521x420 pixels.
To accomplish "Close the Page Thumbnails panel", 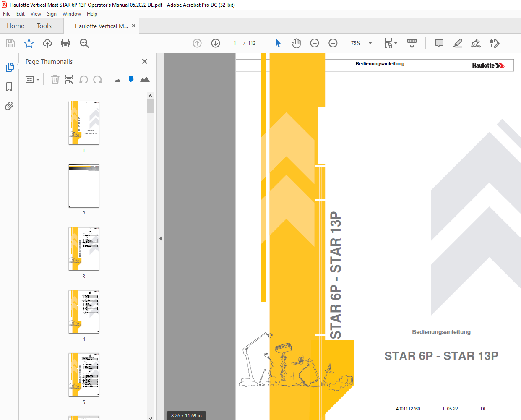I will [x=145, y=61].
